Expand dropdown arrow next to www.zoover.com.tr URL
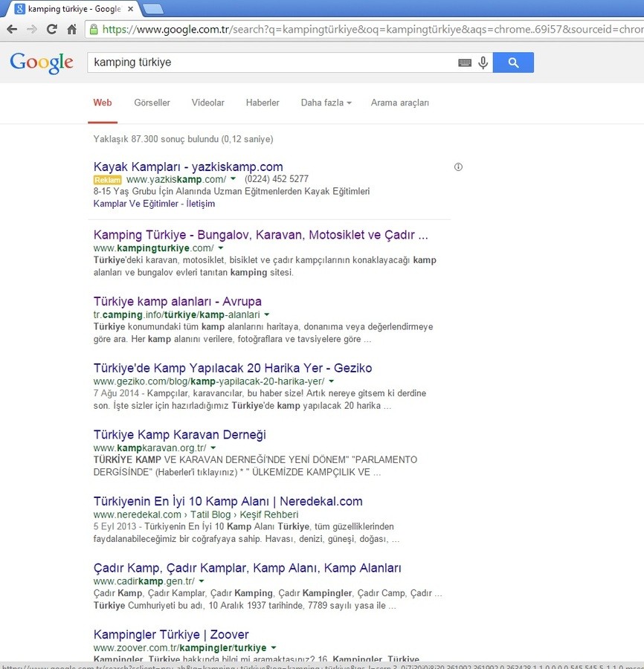 click(274, 647)
